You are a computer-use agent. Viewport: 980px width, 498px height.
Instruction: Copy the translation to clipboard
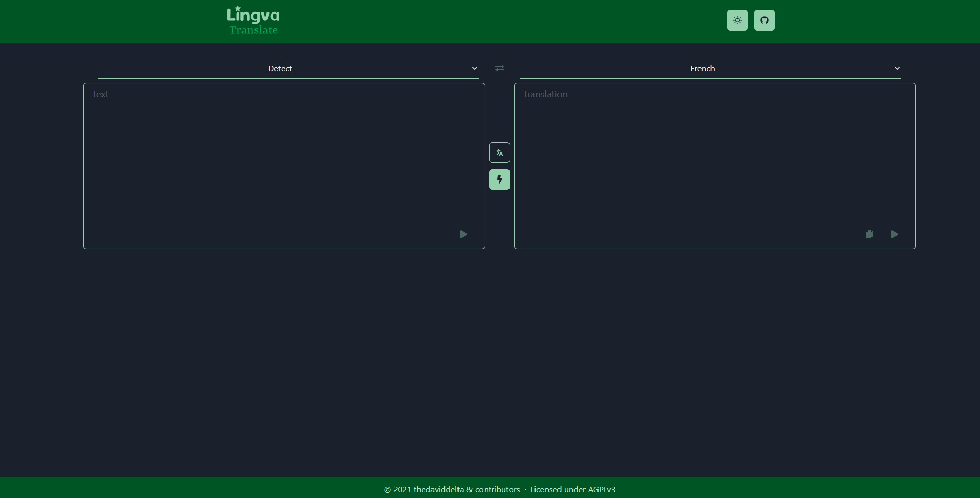869,234
